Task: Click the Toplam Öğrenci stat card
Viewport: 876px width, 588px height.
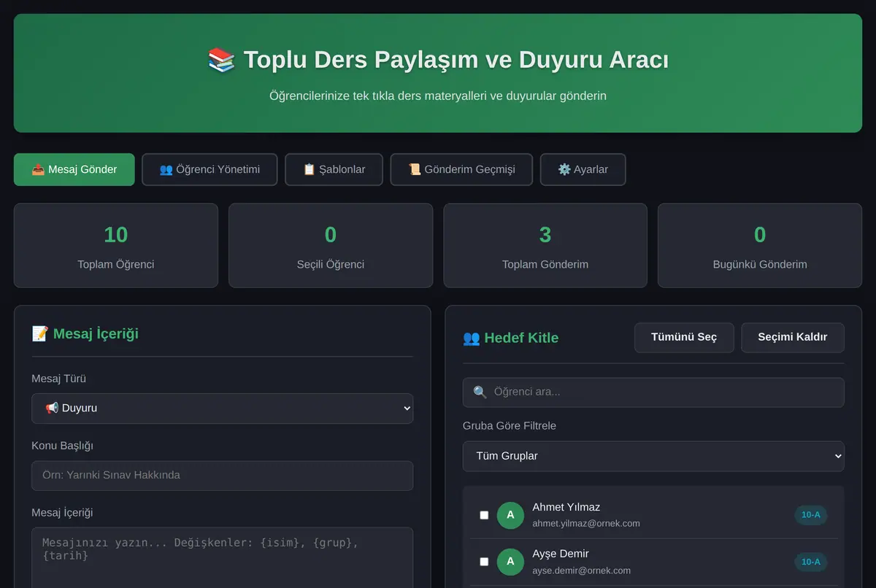Action: tap(116, 245)
